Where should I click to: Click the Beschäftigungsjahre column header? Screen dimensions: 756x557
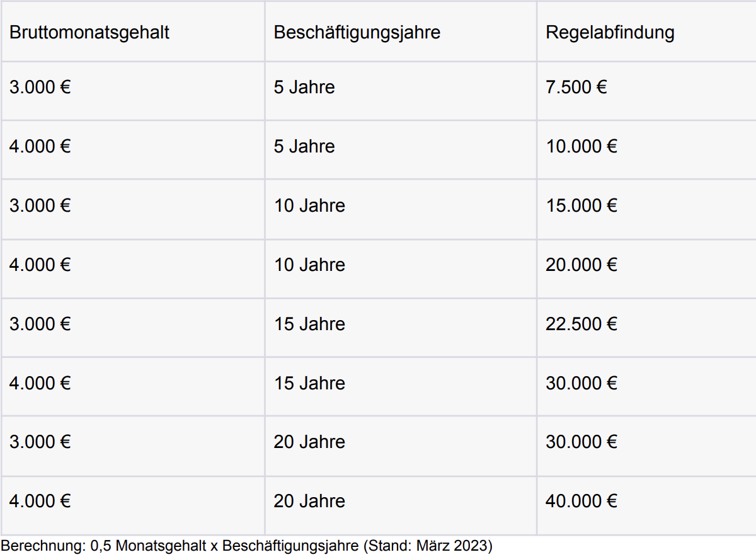click(x=357, y=33)
